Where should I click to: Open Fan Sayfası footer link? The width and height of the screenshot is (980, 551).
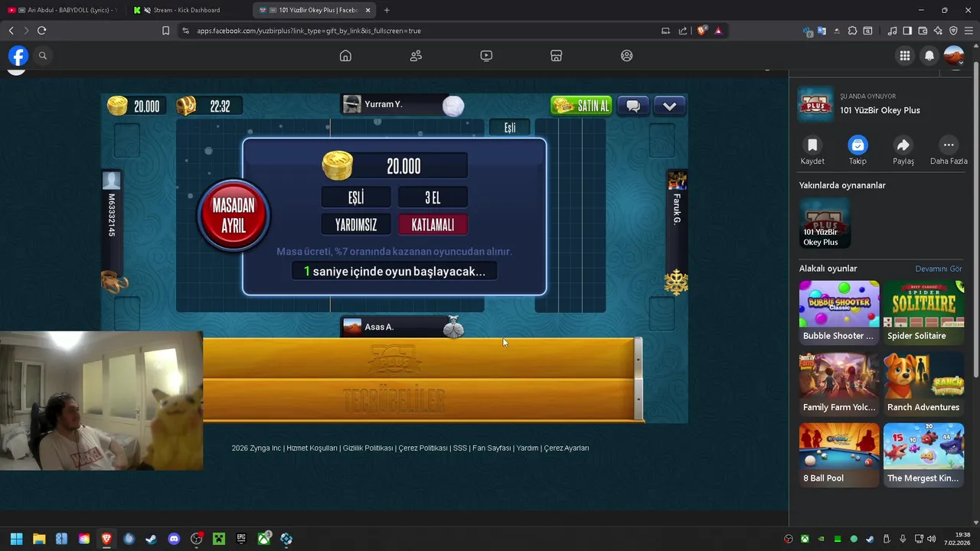tap(492, 448)
